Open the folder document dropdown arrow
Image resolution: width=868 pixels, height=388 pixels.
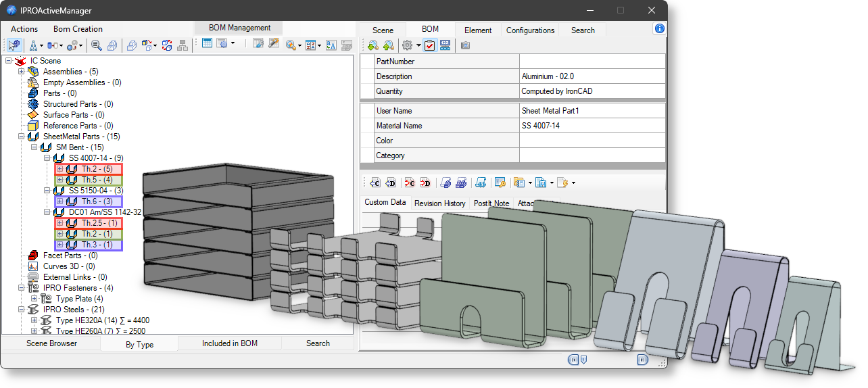529,183
